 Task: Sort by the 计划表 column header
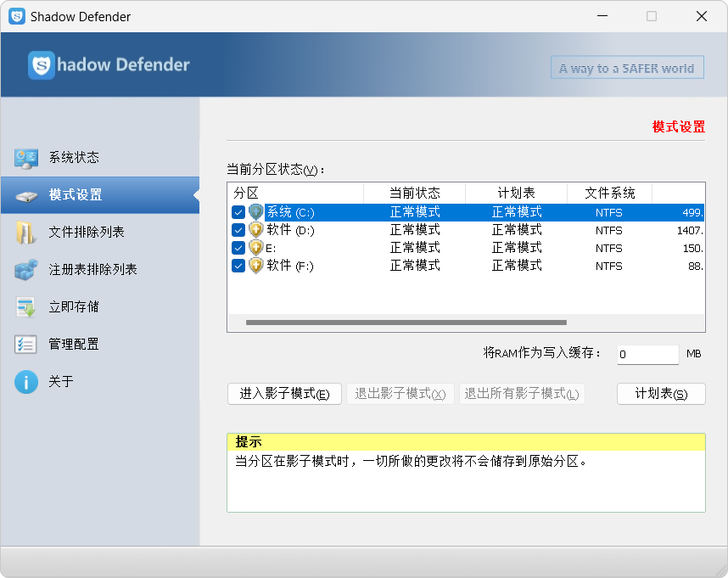click(516, 194)
